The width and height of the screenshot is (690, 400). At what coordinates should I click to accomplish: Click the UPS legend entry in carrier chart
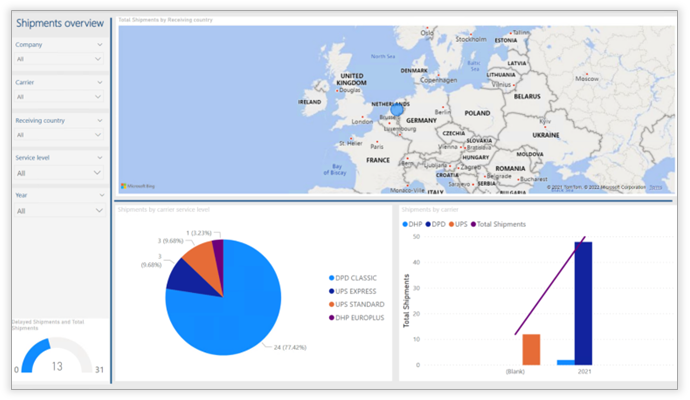458,224
